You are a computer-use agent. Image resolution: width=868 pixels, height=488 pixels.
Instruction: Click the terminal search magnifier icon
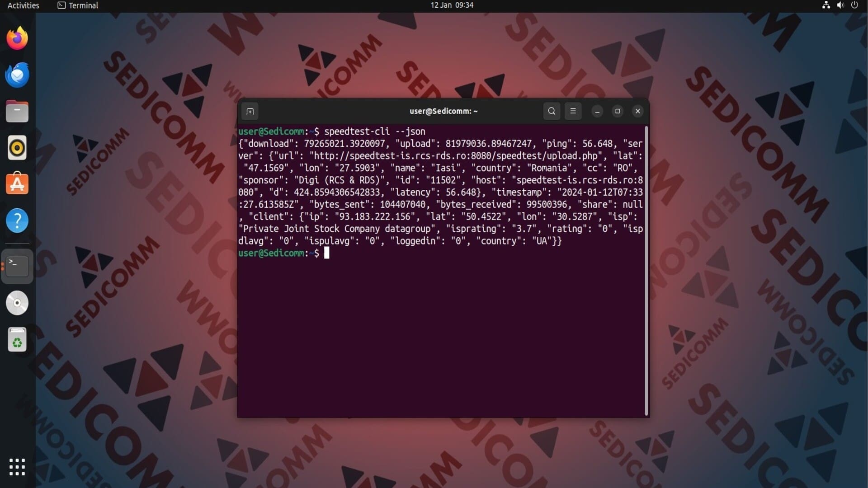tap(552, 111)
